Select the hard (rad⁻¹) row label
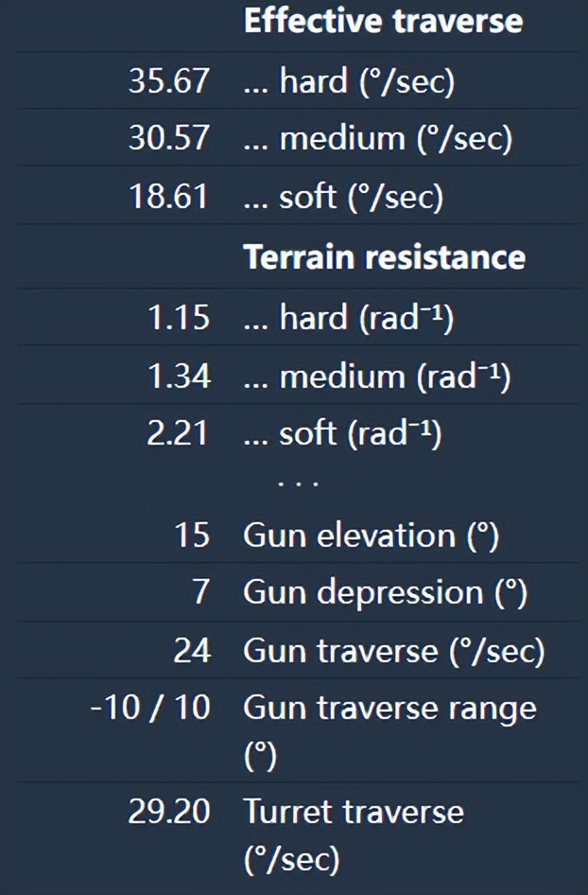This screenshot has width=588, height=895. coord(349,317)
